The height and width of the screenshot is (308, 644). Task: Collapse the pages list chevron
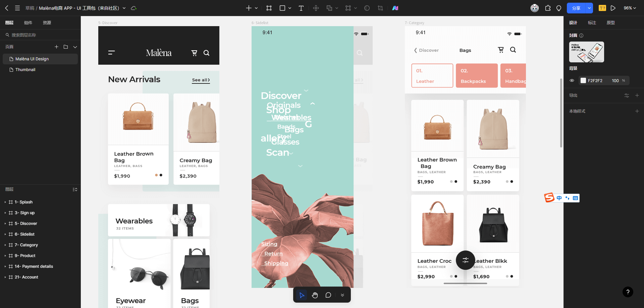tap(75, 47)
